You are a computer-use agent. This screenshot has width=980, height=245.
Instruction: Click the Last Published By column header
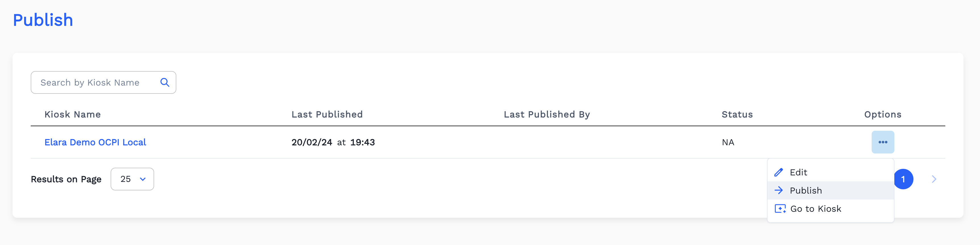[546, 114]
